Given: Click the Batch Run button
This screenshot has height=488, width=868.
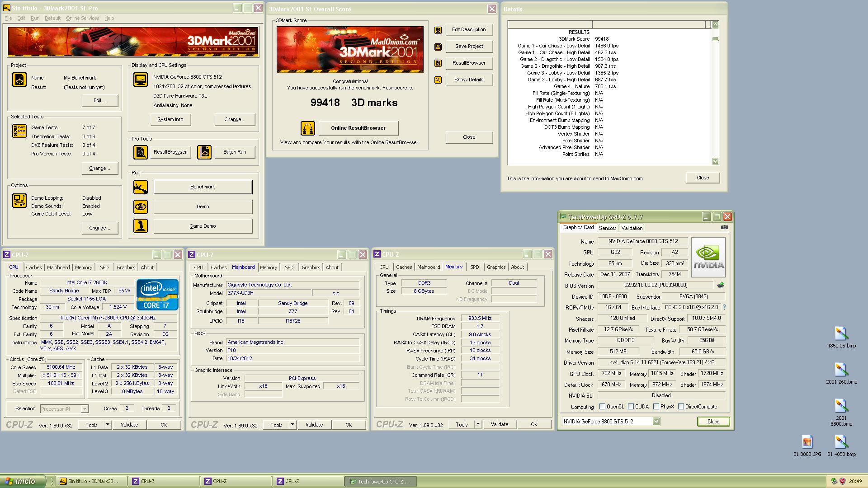Looking at the screenshot, I should (x=235, y=152).
